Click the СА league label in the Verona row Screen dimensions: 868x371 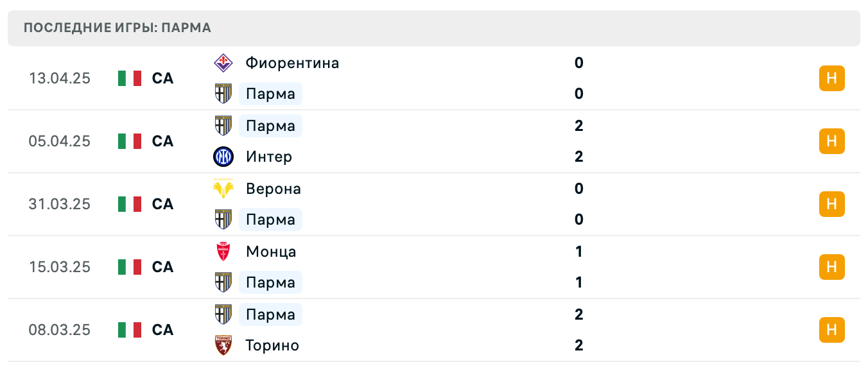coord(162,204)
